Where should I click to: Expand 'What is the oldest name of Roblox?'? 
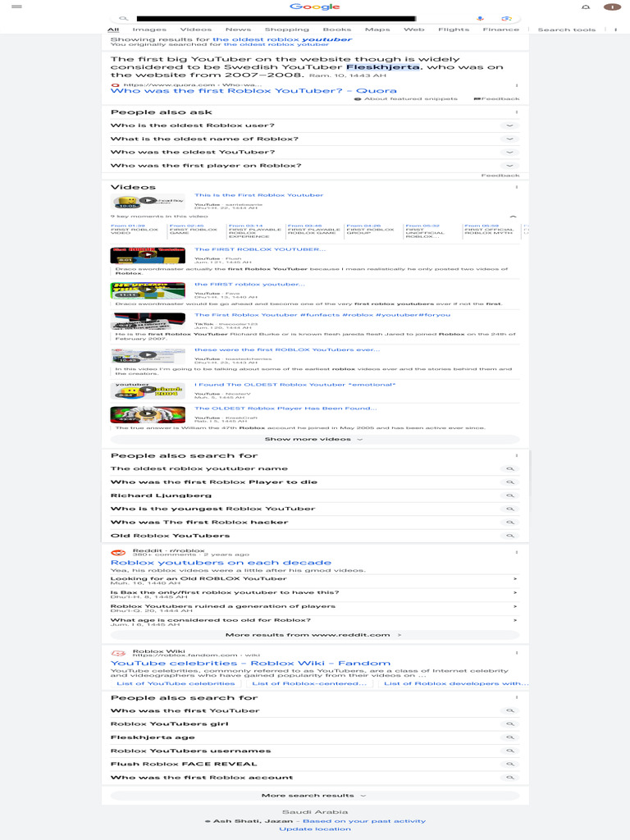(x=314, y=139)
